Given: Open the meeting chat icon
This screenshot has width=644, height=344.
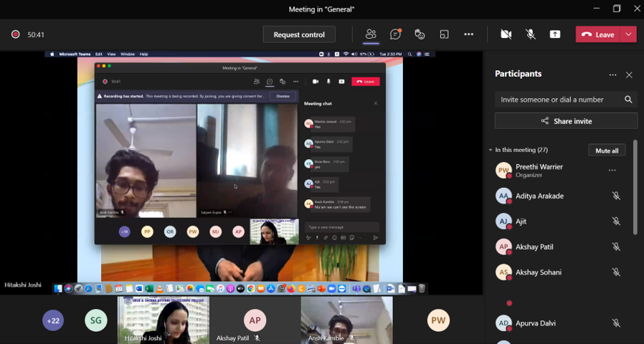Looking at the screenshot, I should [395, 34].
